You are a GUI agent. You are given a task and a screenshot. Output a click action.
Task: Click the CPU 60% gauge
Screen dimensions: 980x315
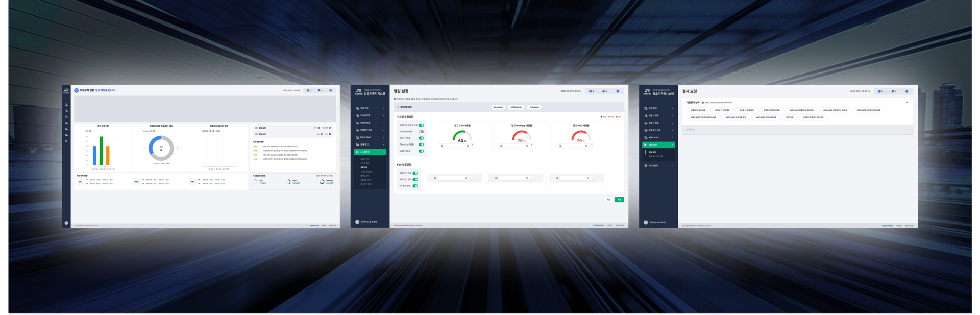[462, 136]
